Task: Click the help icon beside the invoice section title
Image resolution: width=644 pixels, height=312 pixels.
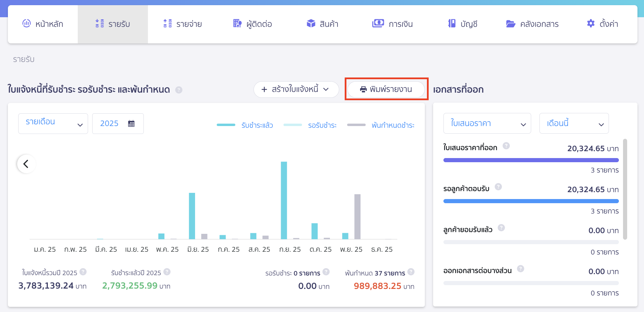Action: (x=179, y=90)
